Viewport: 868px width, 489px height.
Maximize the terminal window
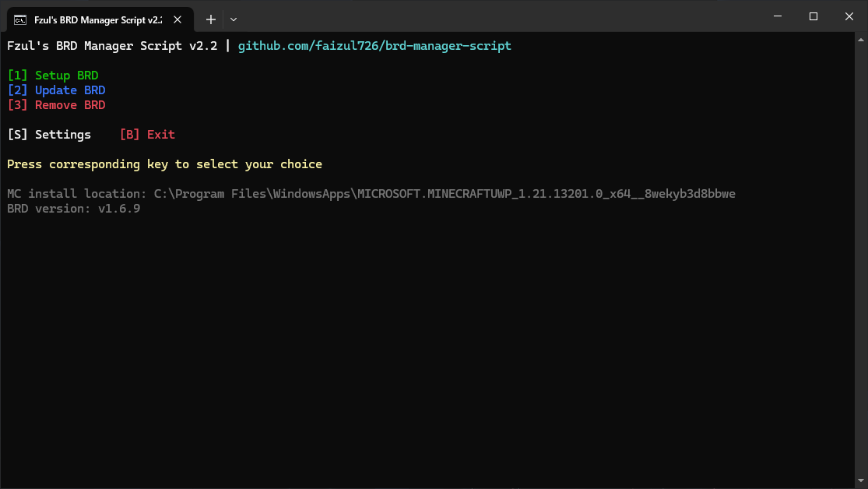[814, 16]
